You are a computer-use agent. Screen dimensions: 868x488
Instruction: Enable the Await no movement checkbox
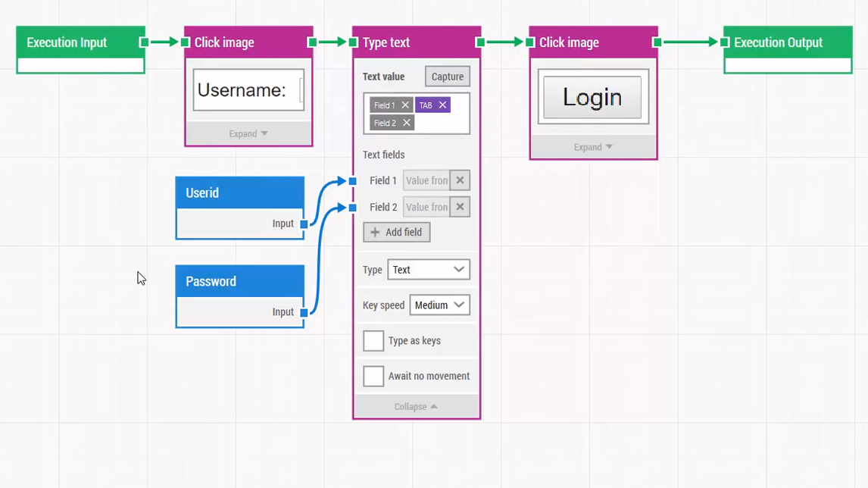pyautogui.click(x=373, y=376)
